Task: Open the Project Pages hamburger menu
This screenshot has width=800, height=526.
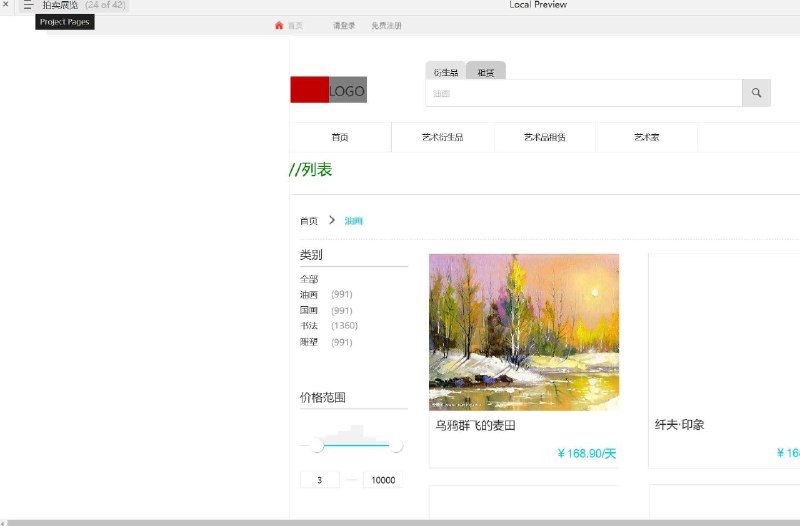Action: pyautogui.click(x=28, y=6)
